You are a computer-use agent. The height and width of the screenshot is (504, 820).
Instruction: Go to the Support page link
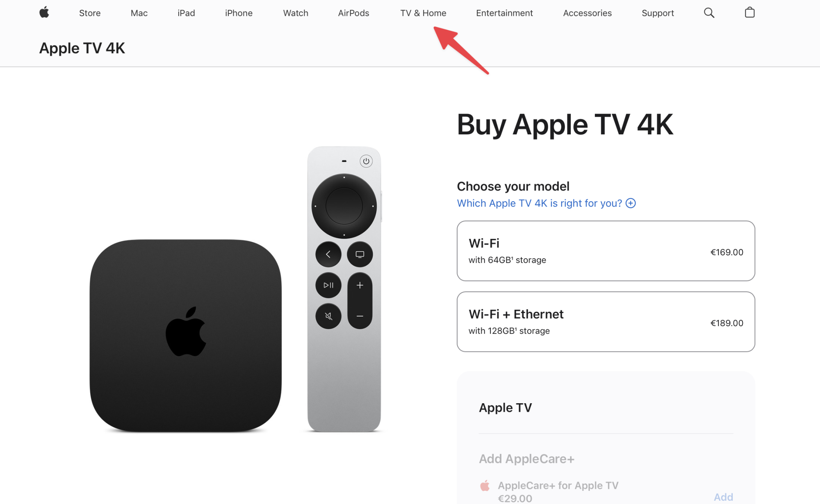(658, 13)
